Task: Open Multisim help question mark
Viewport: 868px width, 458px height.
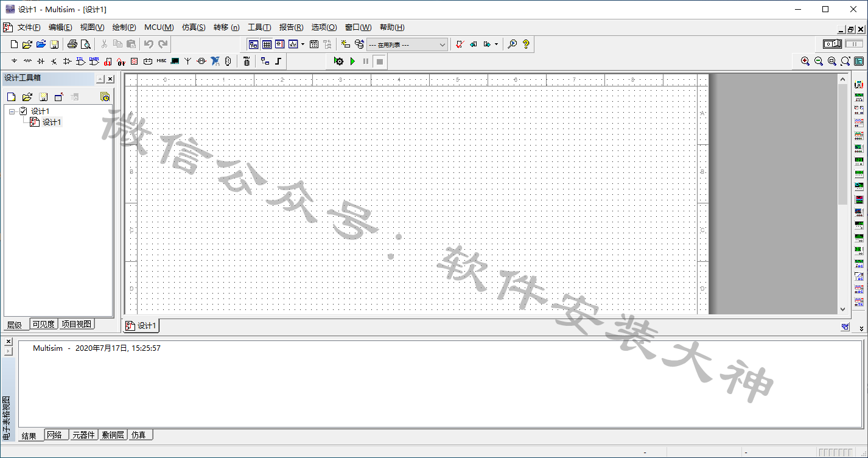Action: pos(526,44)
